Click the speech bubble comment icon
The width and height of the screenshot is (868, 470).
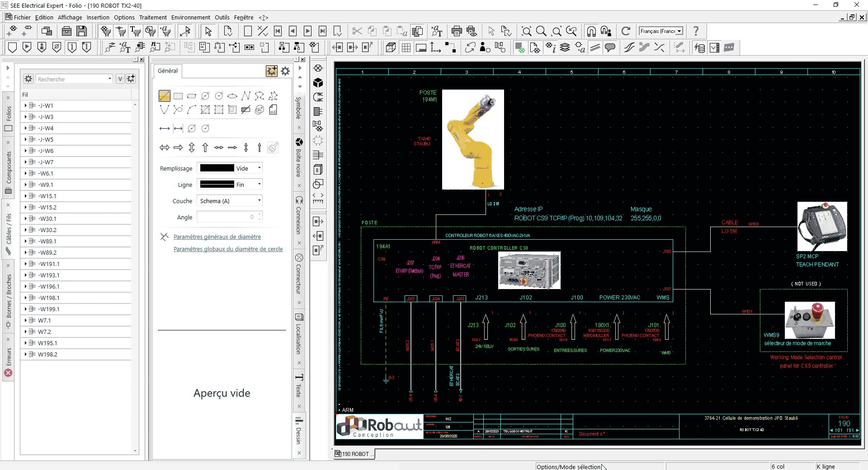[610, 47]
